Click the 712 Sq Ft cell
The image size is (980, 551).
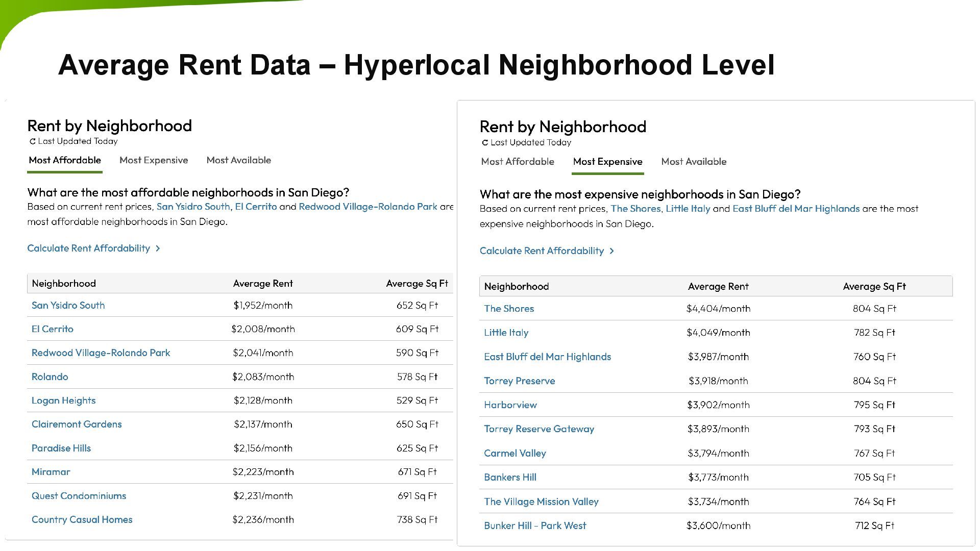[x=874, y=525]
